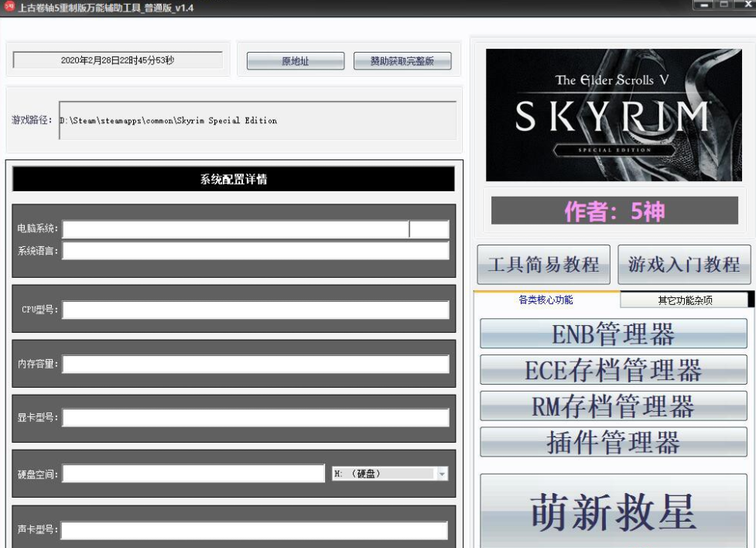Open ECE存档管理器
The height and width of the screenshot is (548, 756).
[614, 370]
